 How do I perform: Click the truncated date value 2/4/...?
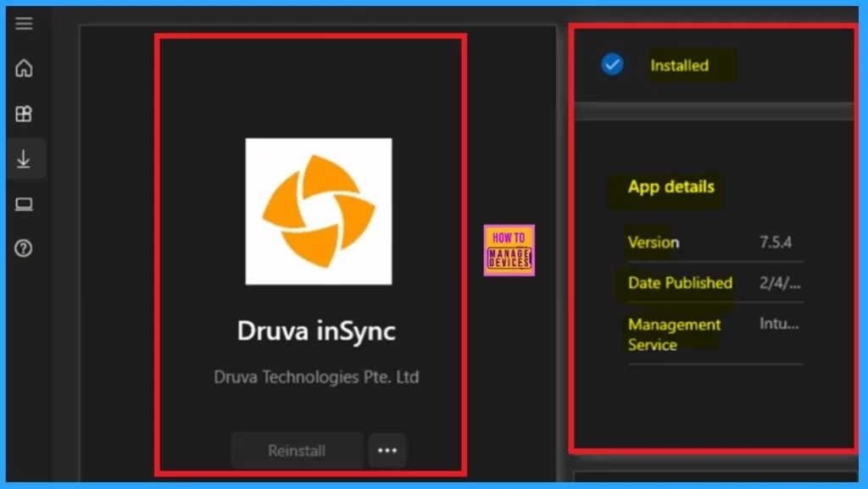(x=780, y=283)
